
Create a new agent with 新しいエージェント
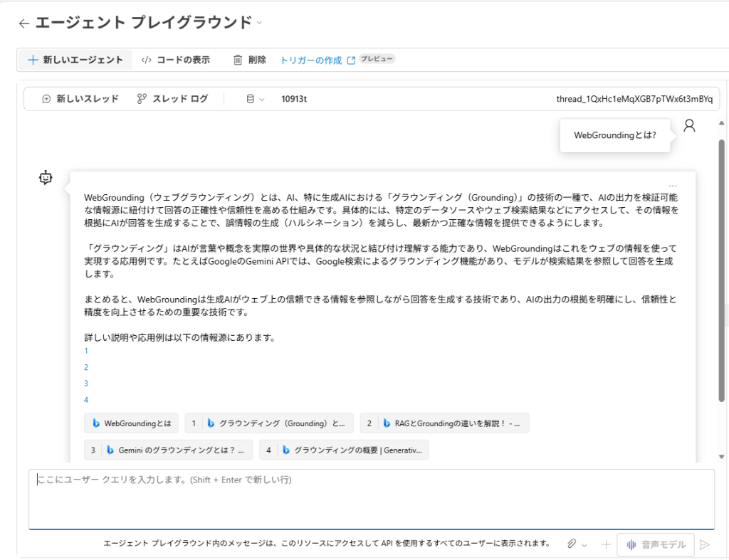click(75, 60)
